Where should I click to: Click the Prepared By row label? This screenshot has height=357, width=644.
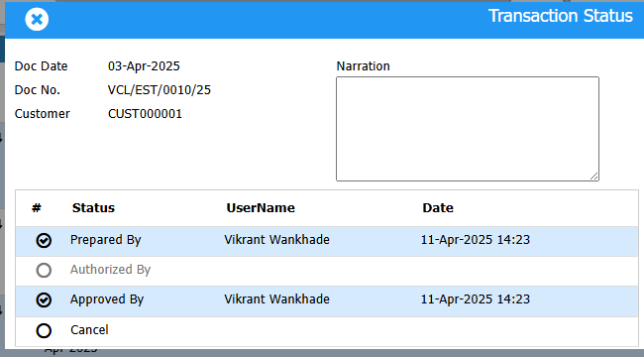[x=106, y=240]
